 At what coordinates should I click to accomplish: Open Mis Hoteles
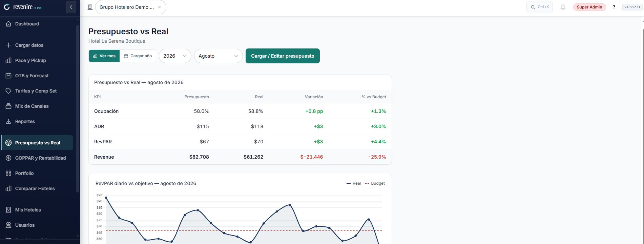coord(37,210)
